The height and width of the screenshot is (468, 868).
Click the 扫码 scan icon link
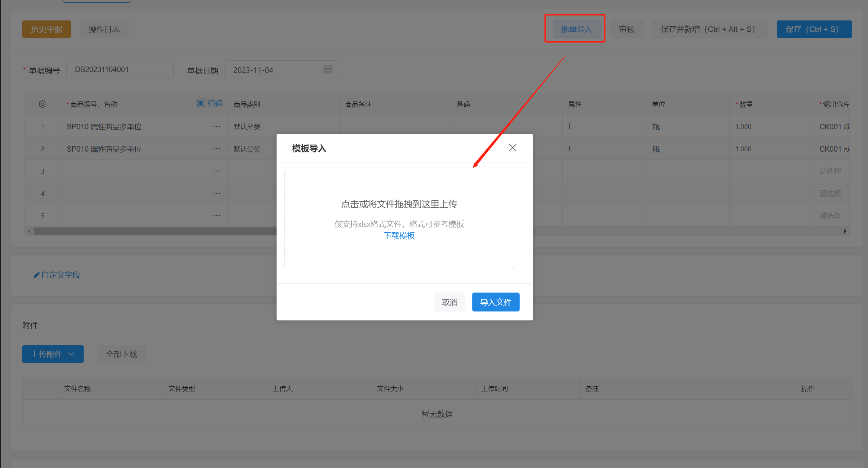(210, 103)
